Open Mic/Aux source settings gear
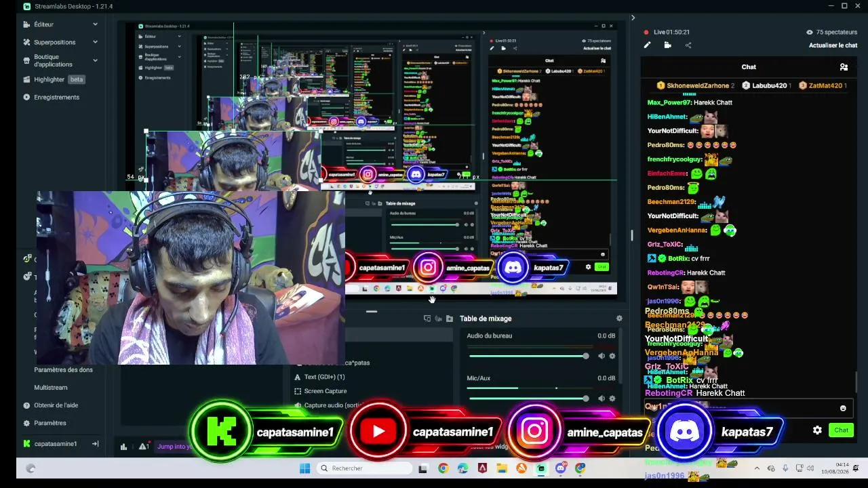 pyautogui.click(x=612, y=399)
